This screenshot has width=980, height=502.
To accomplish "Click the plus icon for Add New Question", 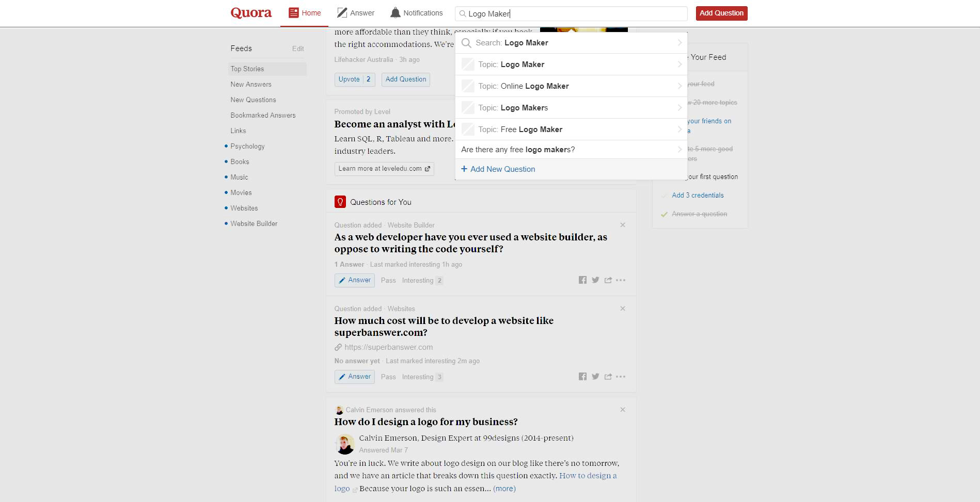I will coord(464,169).
